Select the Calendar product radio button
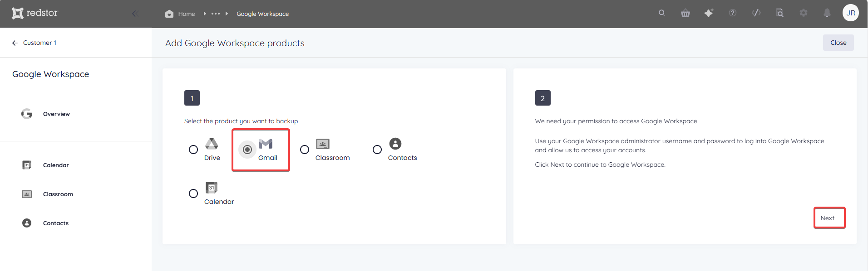The image size is (868, 271). click(x=193, y=194)
